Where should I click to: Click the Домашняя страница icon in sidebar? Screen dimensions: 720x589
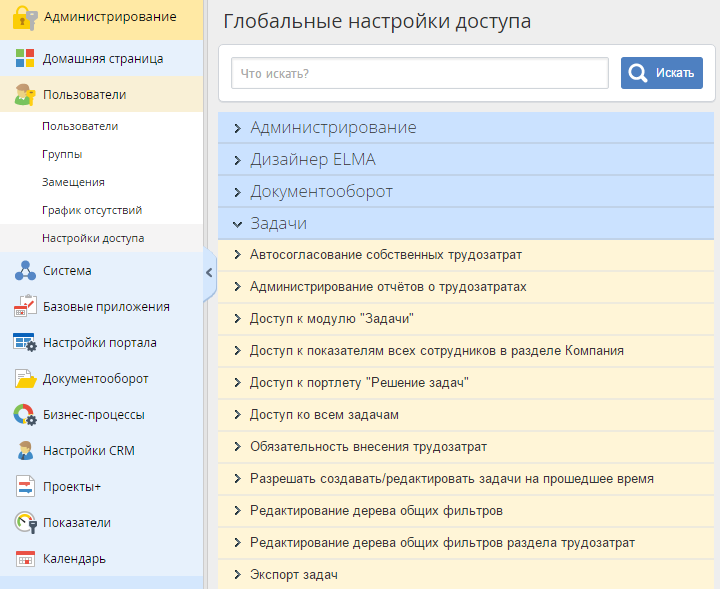point(24,59)
